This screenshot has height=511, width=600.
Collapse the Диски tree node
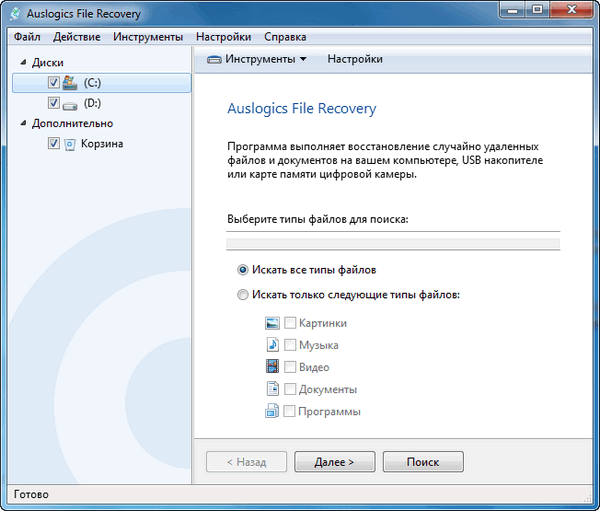point(23,62)
